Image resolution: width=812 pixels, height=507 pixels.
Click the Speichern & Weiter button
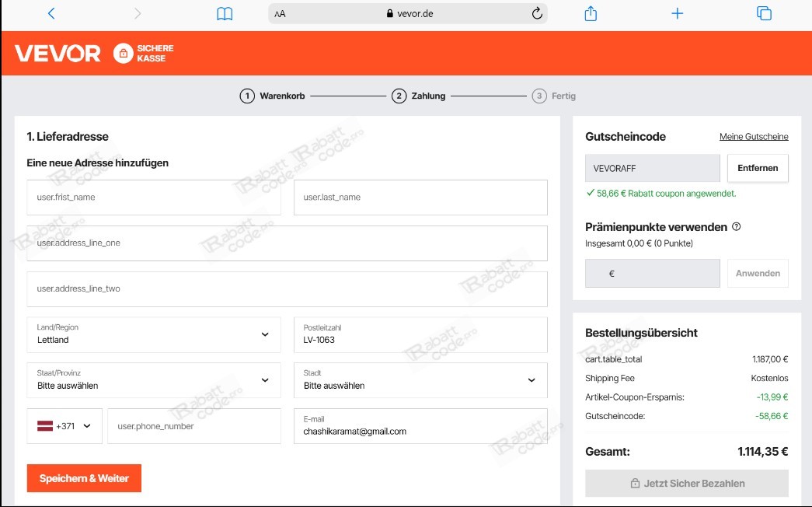[84, 478]
